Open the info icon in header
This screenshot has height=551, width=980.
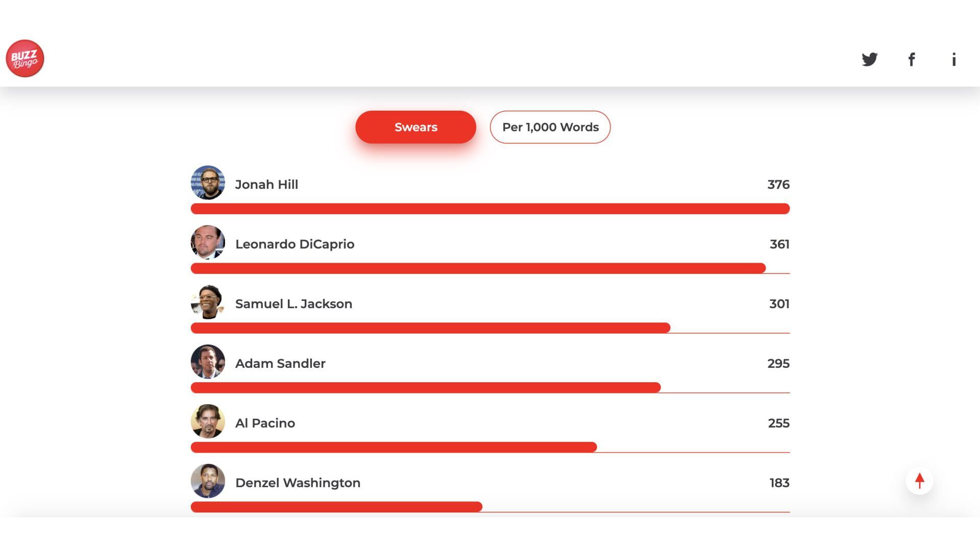[x=953, y=59]
